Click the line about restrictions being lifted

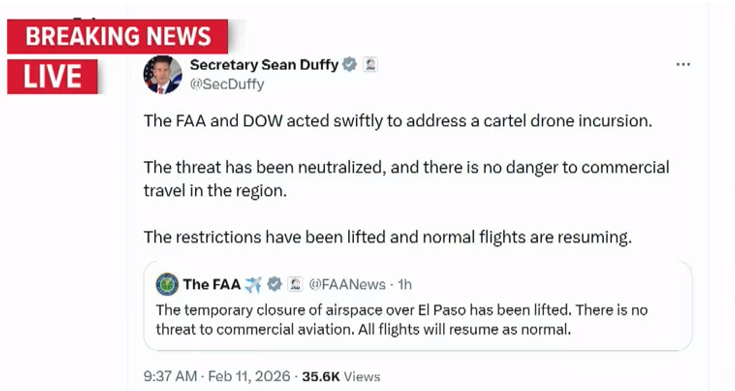tap(388, 237)
